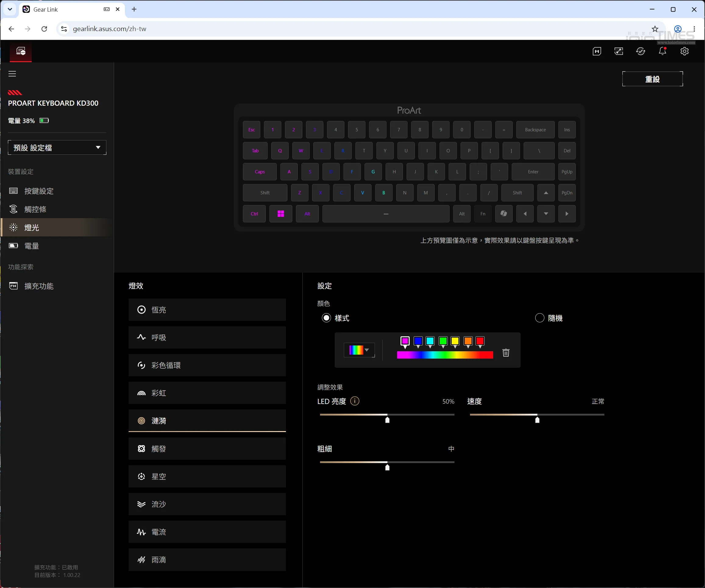This screenshot has width=705, height=588.
Task: Click the rainbow gradient color bar
Action: point(445,355)
